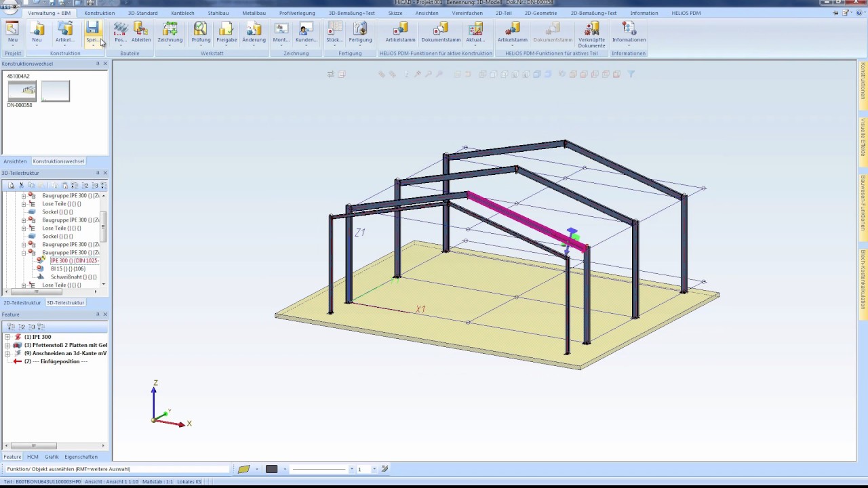Expand the Pfettenstoß 2 Platten feature entry

[x=7, y=345]
